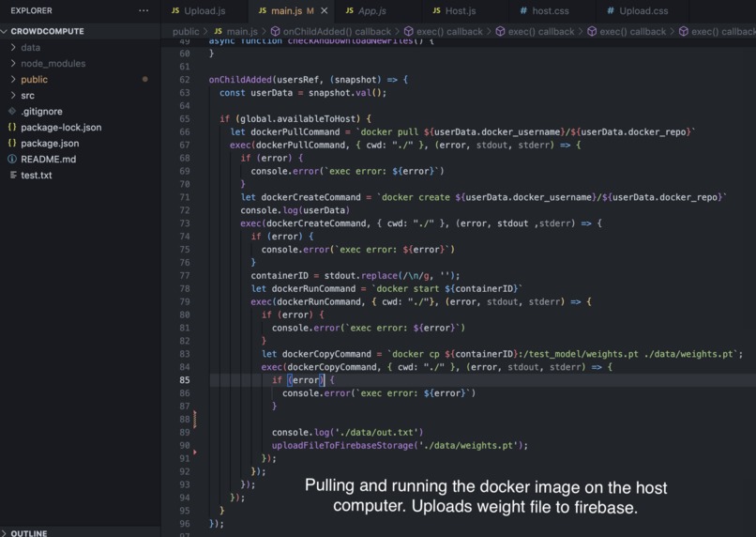Click dockerCreateCommand declaration on line 71
Viewport: 756px width, 537px height.
[x=310, y=197]
